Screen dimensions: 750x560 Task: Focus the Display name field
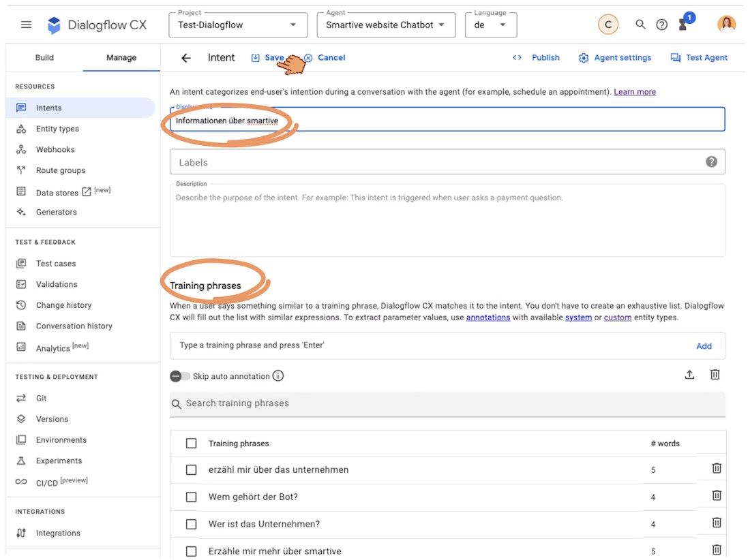pyautogui.click(x=447, y=119)
